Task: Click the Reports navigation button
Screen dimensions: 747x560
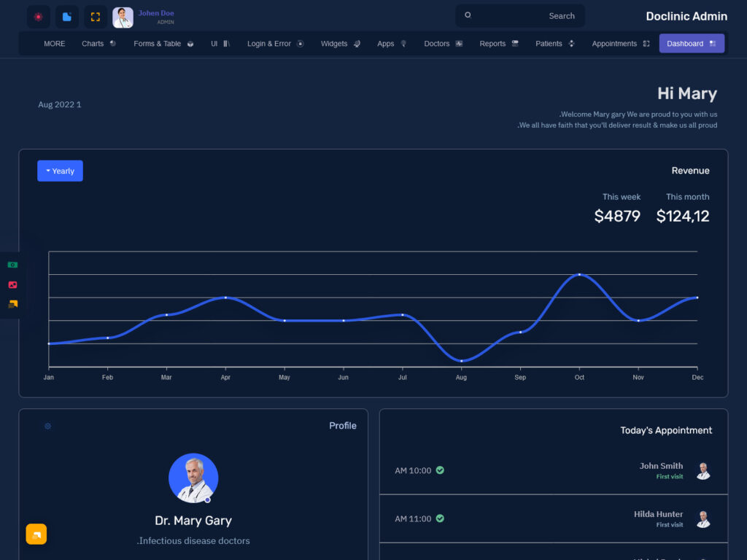Action: click(x=498, y=44)
